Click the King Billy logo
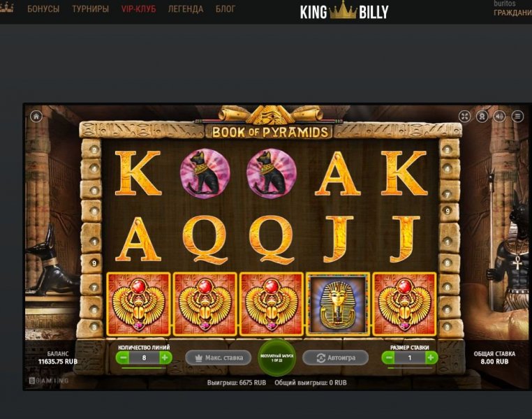The width and height of the screenshot is (532, 419). (344, 10)
